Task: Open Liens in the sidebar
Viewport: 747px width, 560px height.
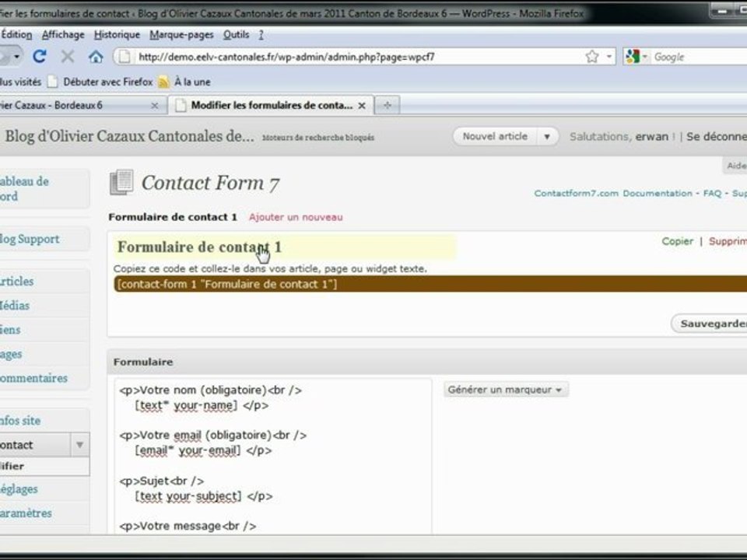Action: click(x=10, y=330)
